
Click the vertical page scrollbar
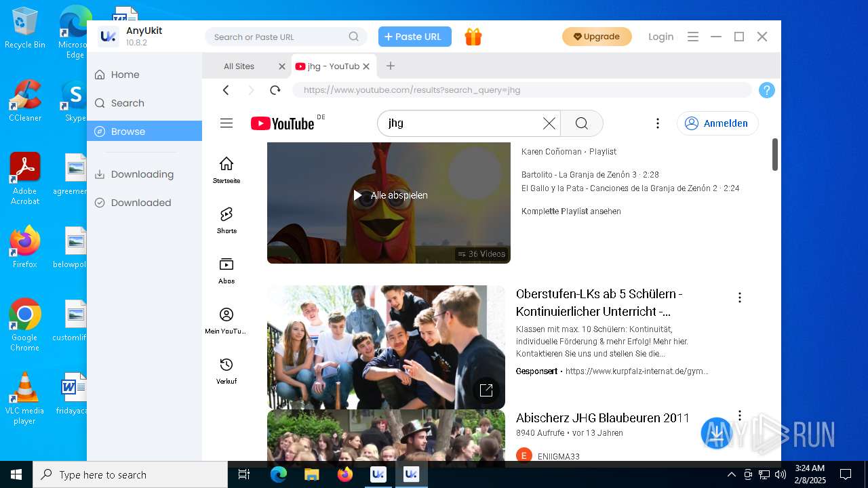775,155
